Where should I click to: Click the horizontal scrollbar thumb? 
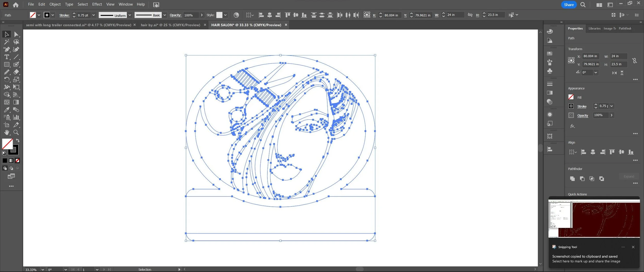tap(360, 269)
